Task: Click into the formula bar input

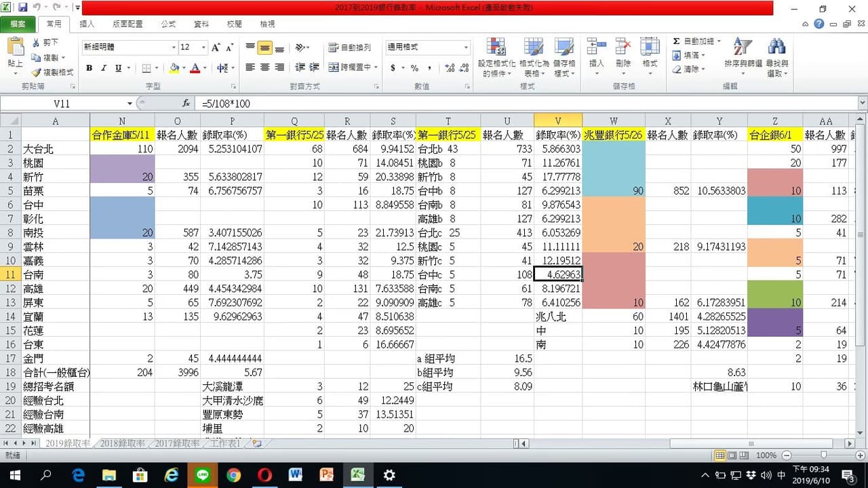Action: click(x=527, y=104)
